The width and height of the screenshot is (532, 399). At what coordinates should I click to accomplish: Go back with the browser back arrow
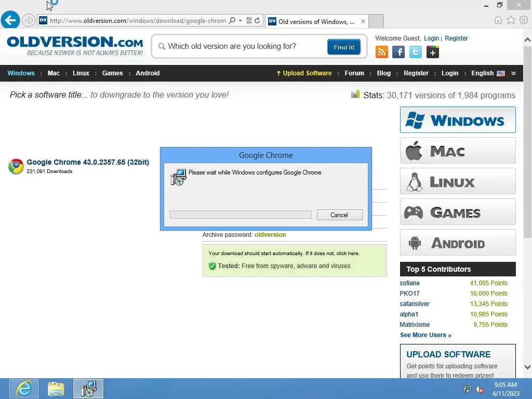point(10,20)
